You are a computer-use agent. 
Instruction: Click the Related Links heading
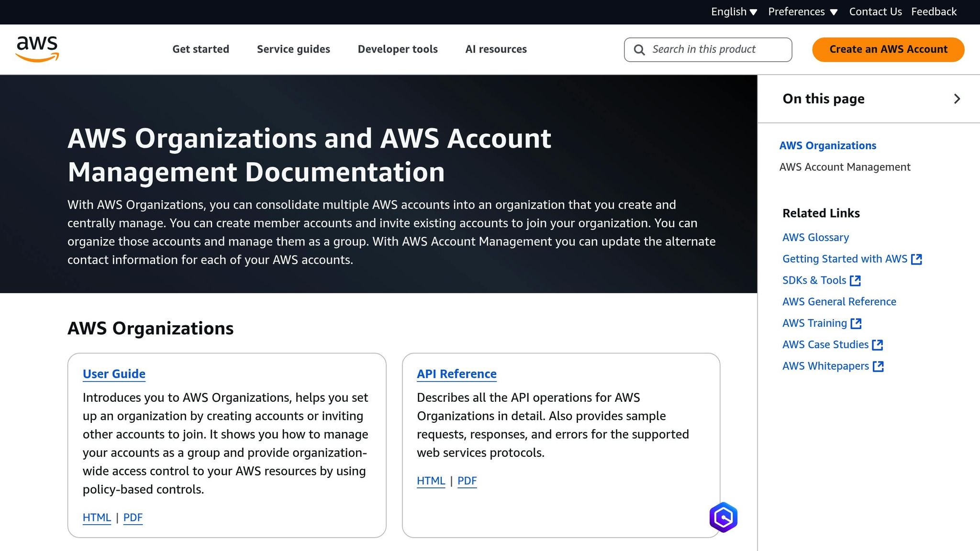pos(821,213)
